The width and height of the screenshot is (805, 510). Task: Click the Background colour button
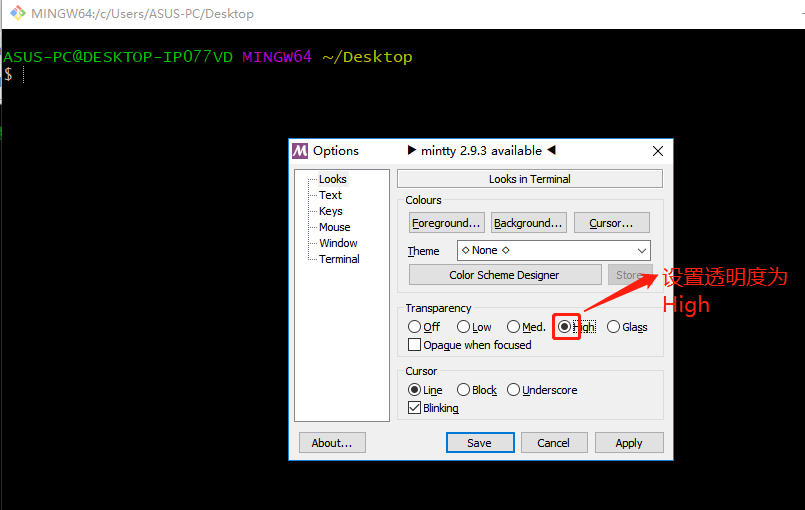tap(529, 223)
